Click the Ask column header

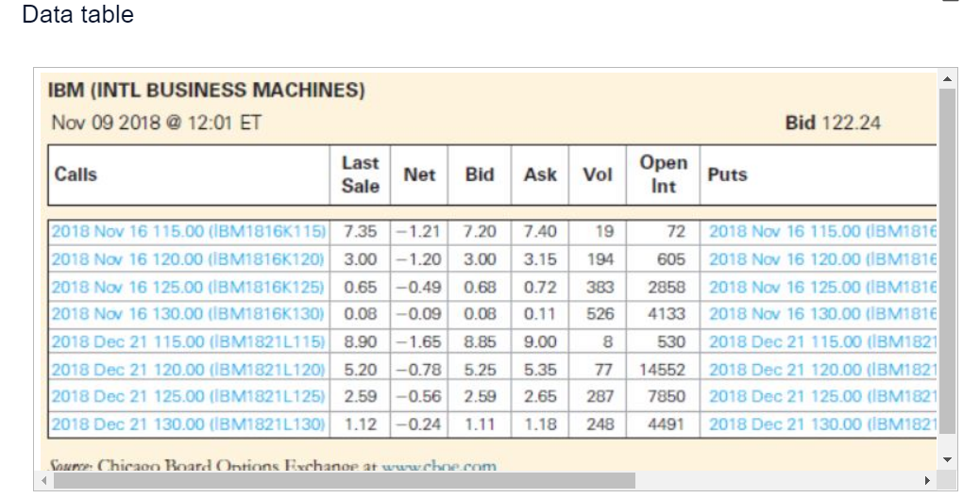tap(540, 174)
